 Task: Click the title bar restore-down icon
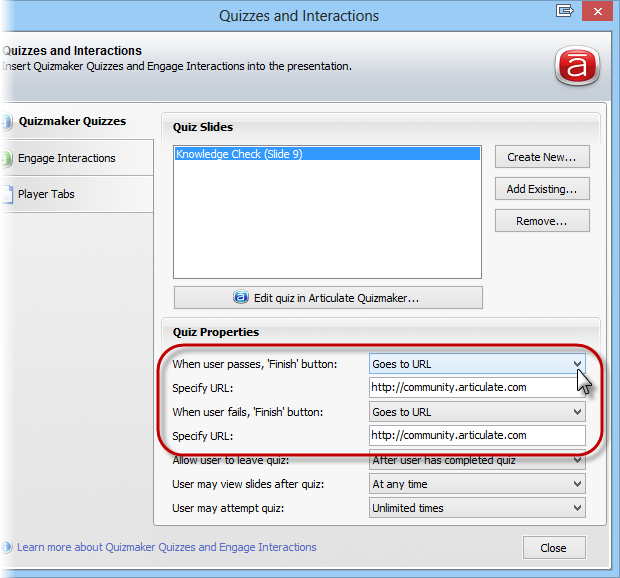click(x=564, y=11)
